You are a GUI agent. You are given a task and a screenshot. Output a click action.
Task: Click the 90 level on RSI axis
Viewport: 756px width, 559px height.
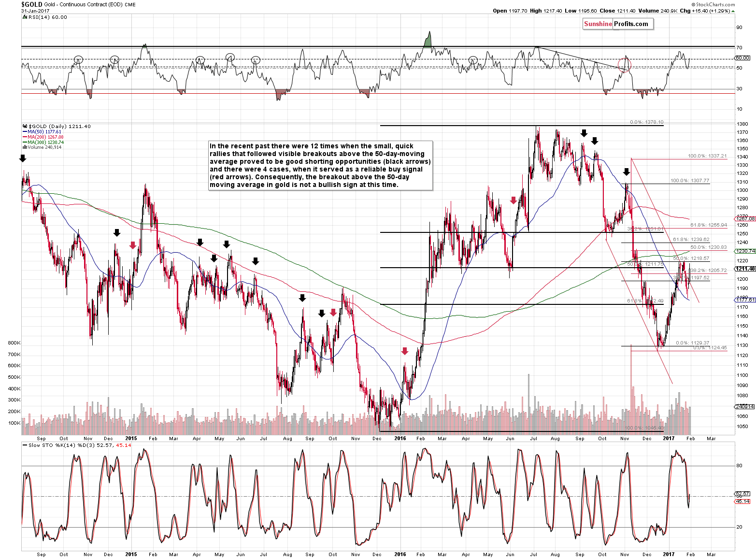pyautogui.click(x=739, y=28)
